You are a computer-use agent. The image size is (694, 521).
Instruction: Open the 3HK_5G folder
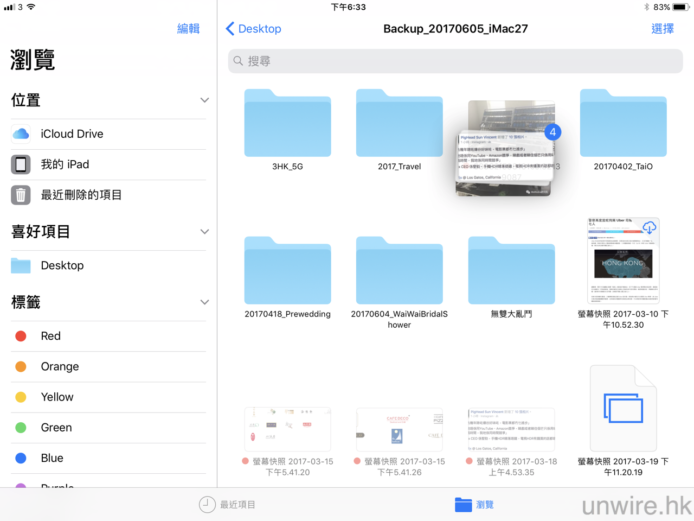pos(287,124)
